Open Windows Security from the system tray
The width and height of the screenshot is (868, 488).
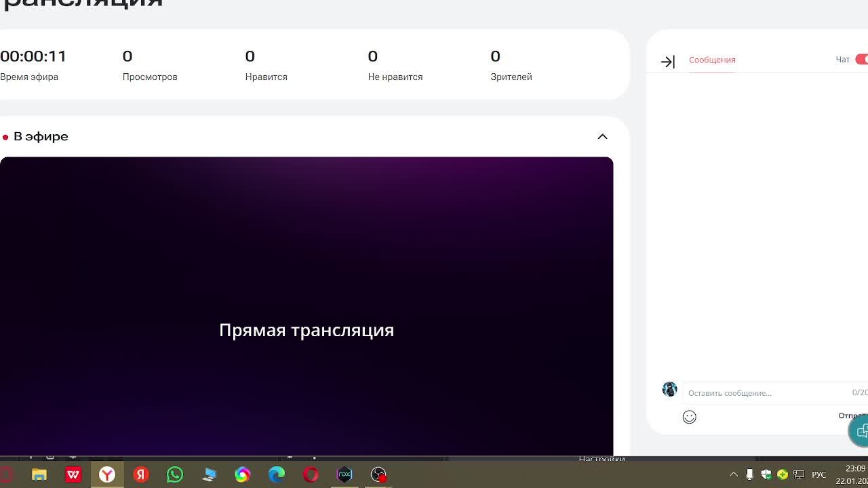click(x=766, y=474)
